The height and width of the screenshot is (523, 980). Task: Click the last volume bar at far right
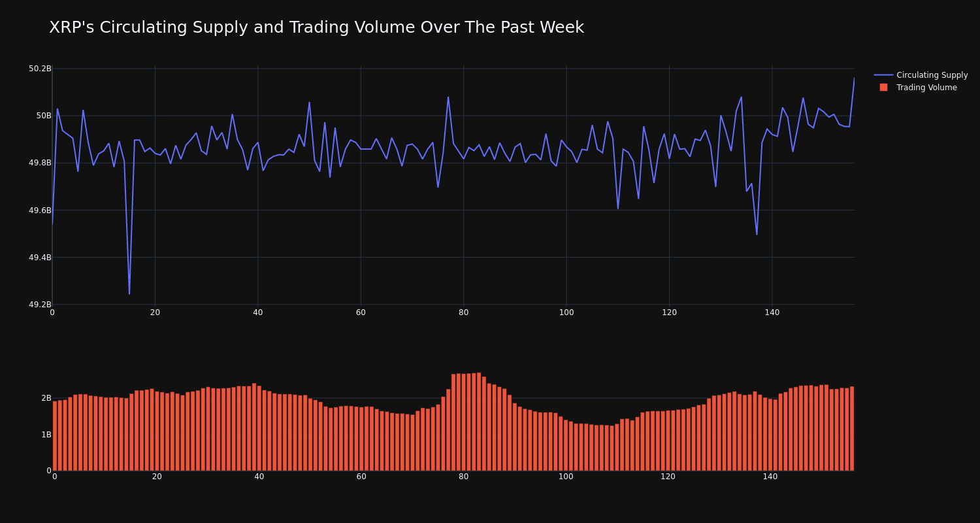pyautogui.click(x=852, y=429)
